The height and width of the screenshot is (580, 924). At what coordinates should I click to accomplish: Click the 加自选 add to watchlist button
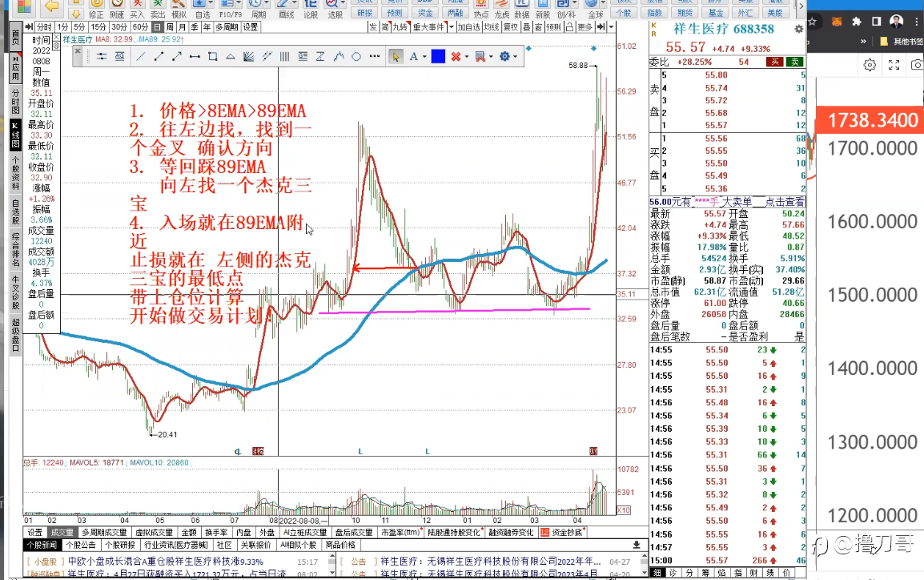[469, 27]
